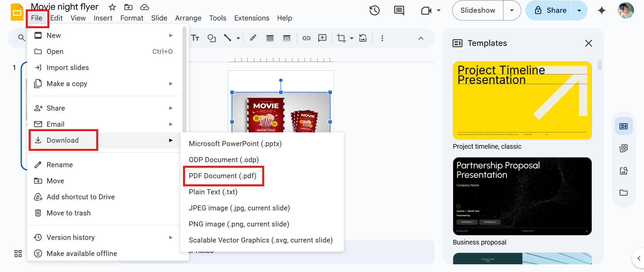Open the Extensions menu
The image size is (644, 272).
pos(252,18)
